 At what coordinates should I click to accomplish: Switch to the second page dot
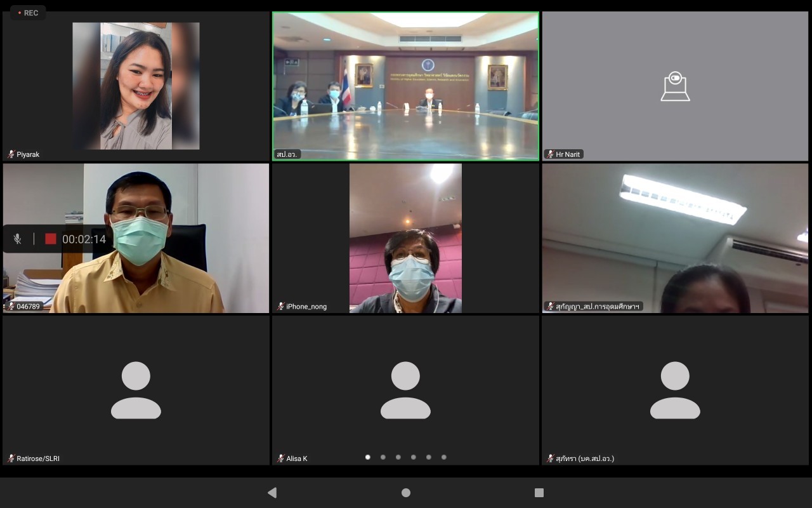coord(383,457)
